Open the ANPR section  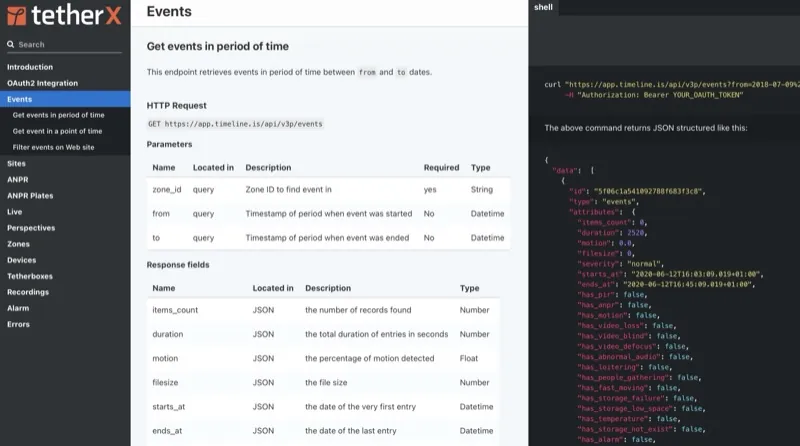(17, 180)
